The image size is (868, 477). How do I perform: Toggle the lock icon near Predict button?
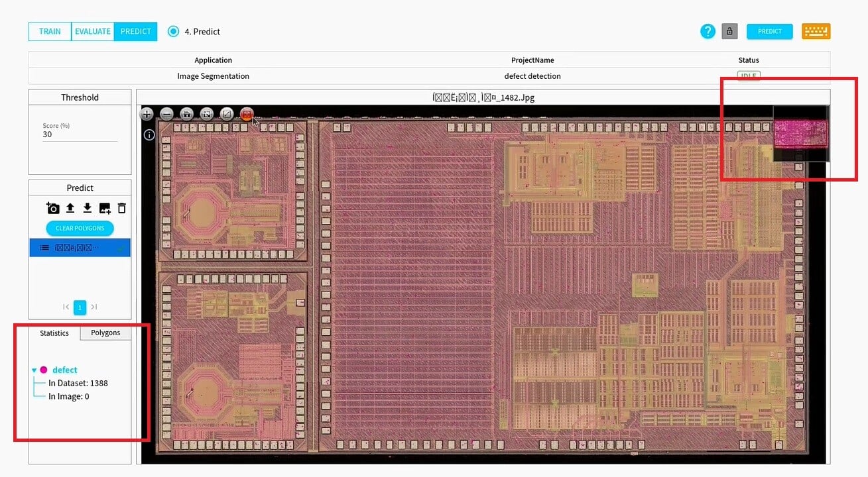(x=729, y=31)
